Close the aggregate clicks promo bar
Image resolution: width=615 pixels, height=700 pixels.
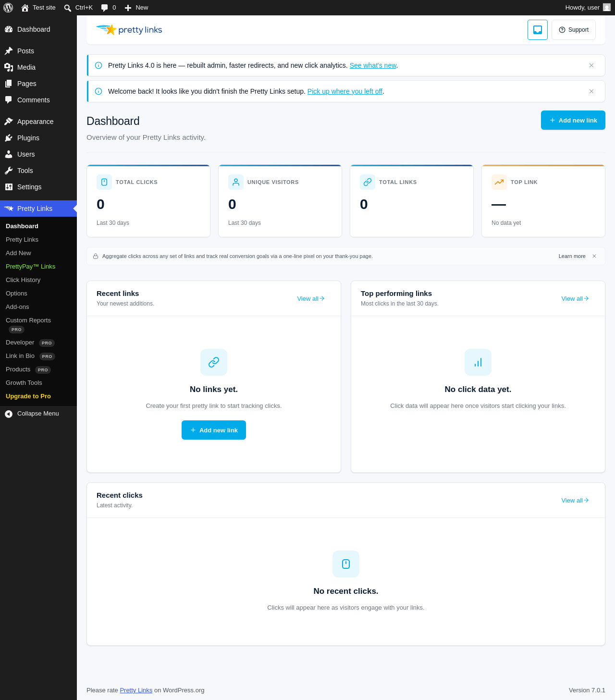coord(594,256)
